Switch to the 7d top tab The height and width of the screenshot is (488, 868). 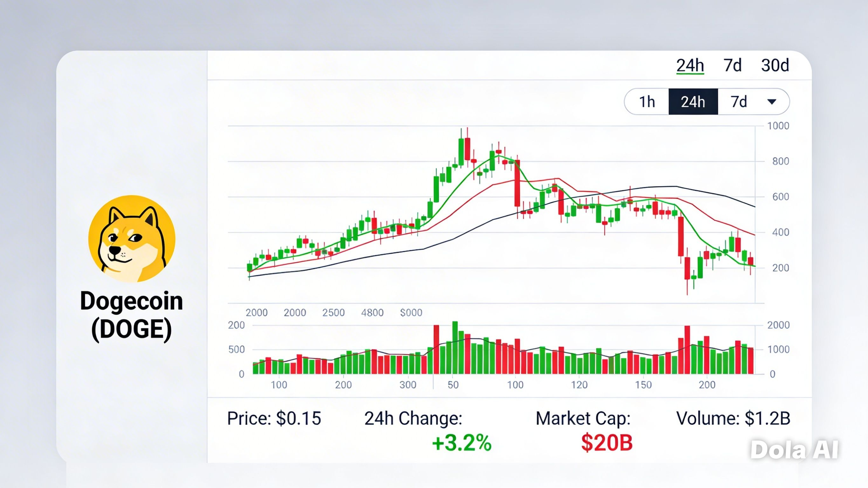tap(733, 65)
